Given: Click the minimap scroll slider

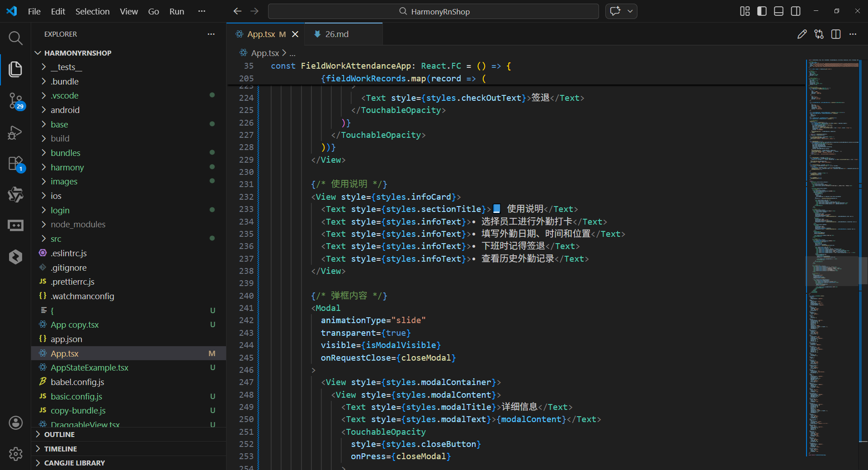Looking at the screenshot, I should point(833,271).
